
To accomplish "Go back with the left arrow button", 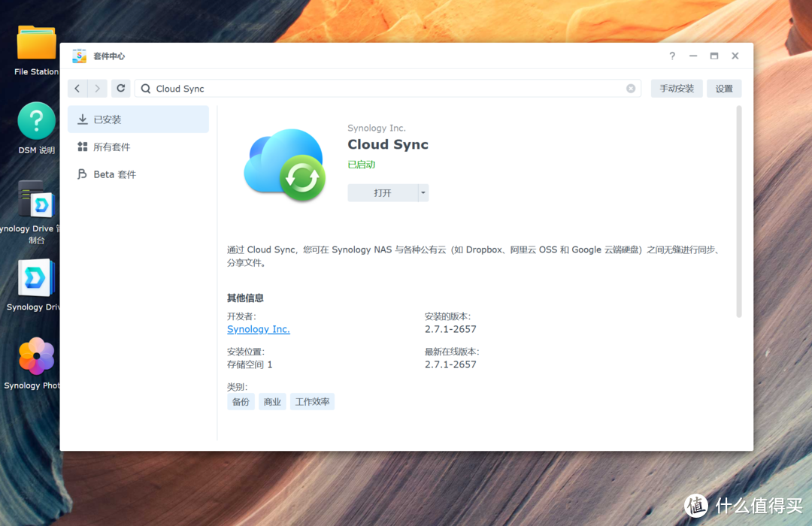I will click(77, 89).
